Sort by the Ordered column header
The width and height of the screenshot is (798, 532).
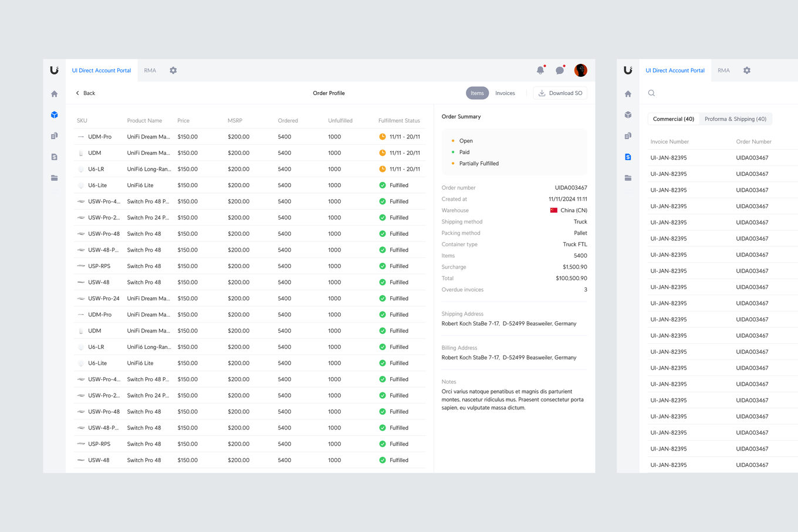pyautogui.click(x=288, y=121)
